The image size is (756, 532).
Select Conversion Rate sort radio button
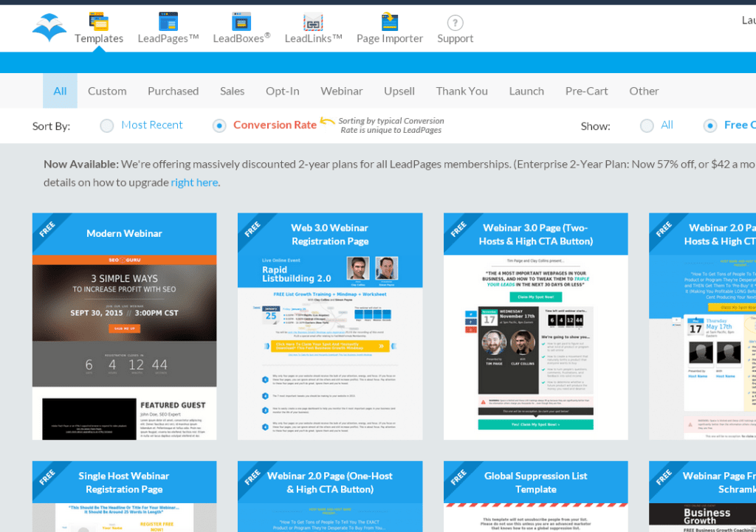pyautogui.click(x=219, y=125)
